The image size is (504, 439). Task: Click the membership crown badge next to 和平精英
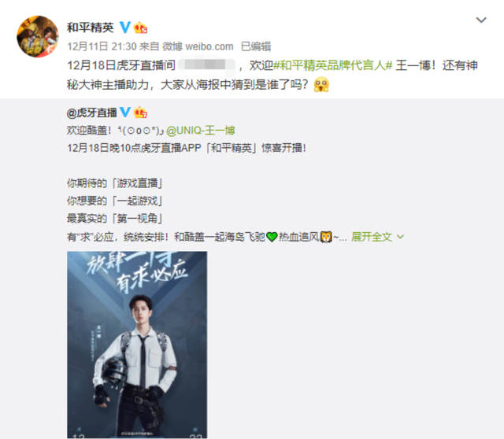click(140, 28)
